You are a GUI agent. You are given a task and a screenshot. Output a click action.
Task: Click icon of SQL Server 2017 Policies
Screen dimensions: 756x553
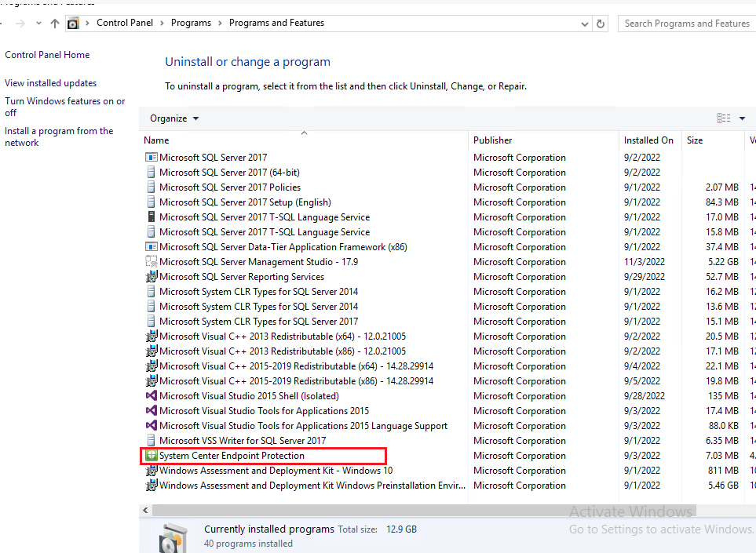[151, 187]
